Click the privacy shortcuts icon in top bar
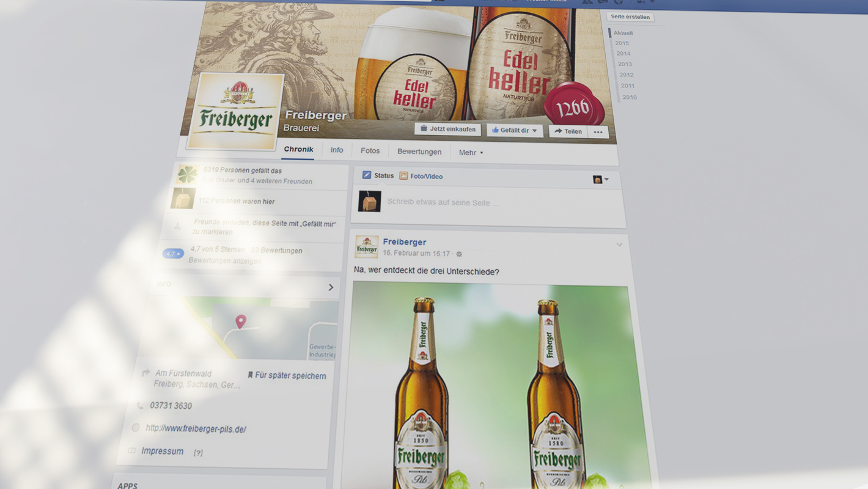Image resolution: width=868 pixels, height=489 pixels. click(x=641, y=2)
